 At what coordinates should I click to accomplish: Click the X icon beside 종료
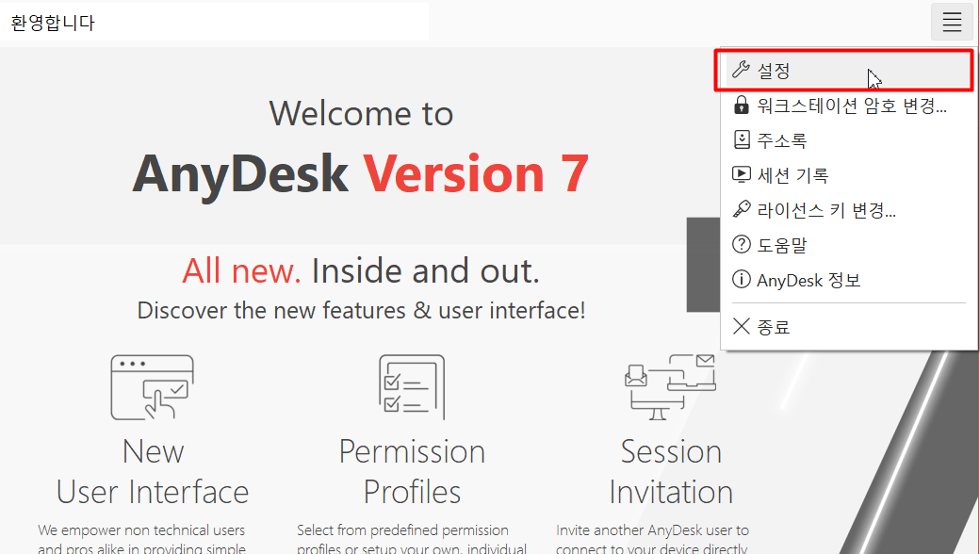pyautogui.click(x=742, y=326)
